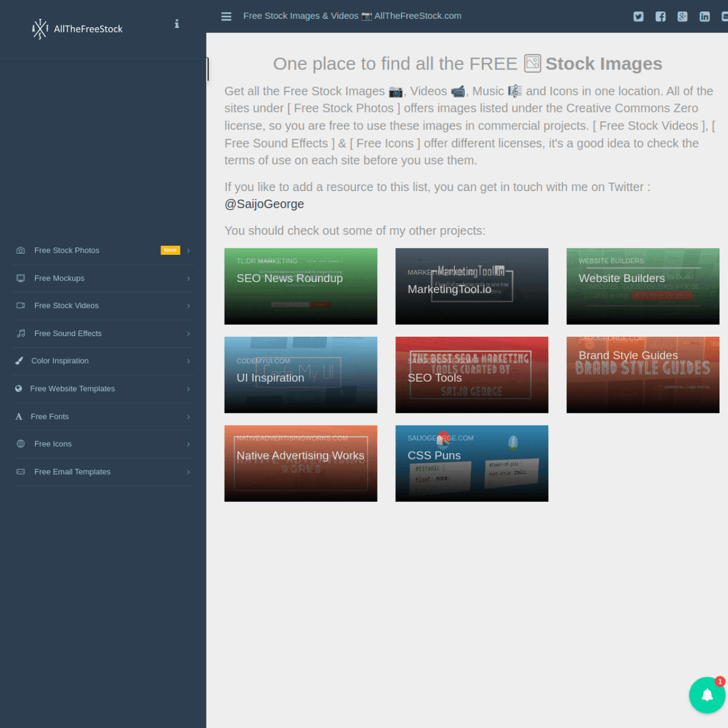The height and width of the screenshot is (728, 728).
Task: Expand the Free Stock Photos chevron
Action: (x=189, y=251)
